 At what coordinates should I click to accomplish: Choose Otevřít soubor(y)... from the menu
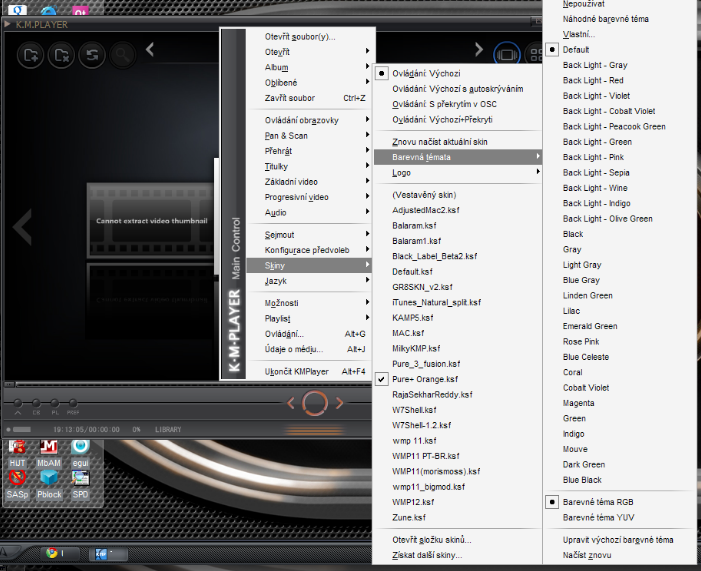tap(300, 37)
